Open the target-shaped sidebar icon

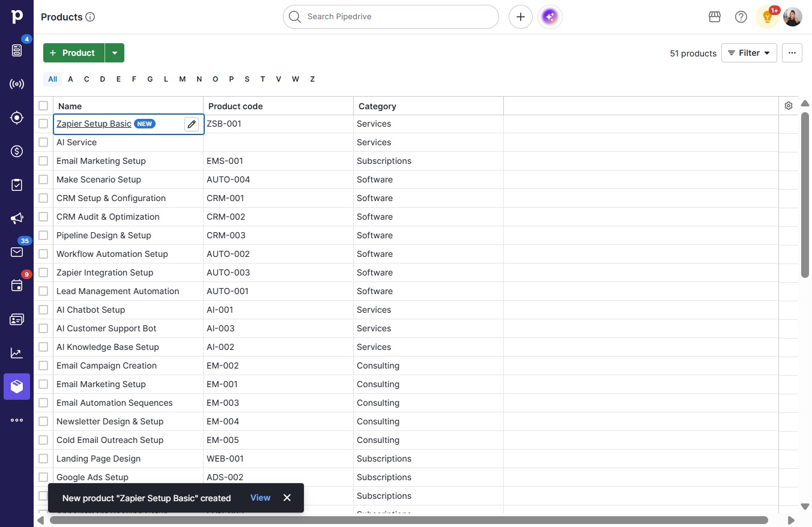point(17,118)
